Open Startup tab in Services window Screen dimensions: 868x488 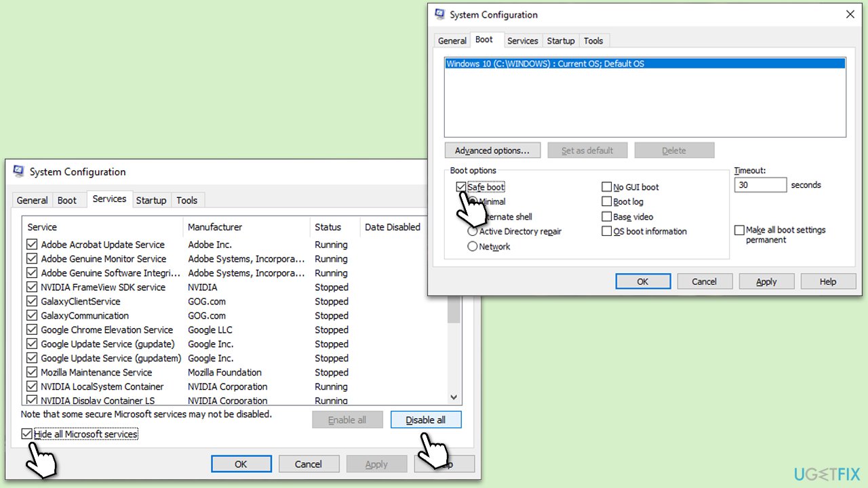(151, 200)
